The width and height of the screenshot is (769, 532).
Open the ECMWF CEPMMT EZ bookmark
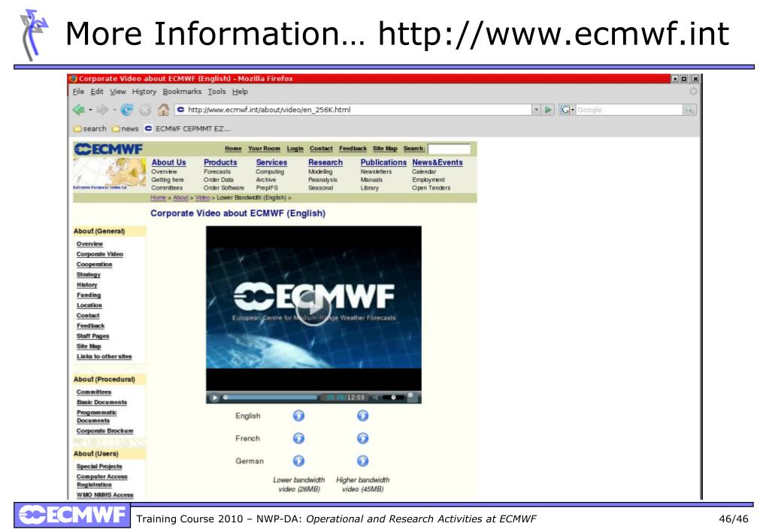pyautogui.click(x=187, y=128)
